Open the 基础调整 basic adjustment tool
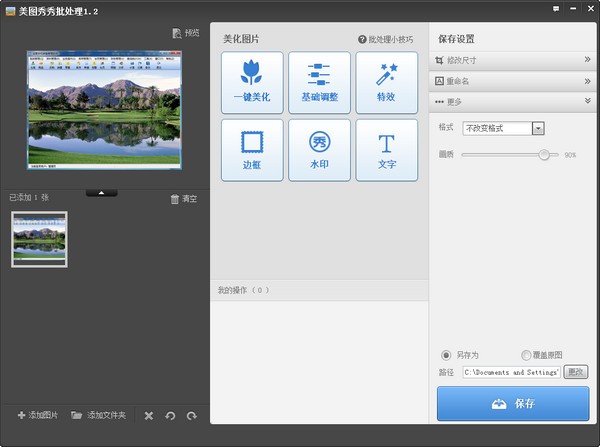Viewport: 600px width, 447px height. (x=319, y=83)
